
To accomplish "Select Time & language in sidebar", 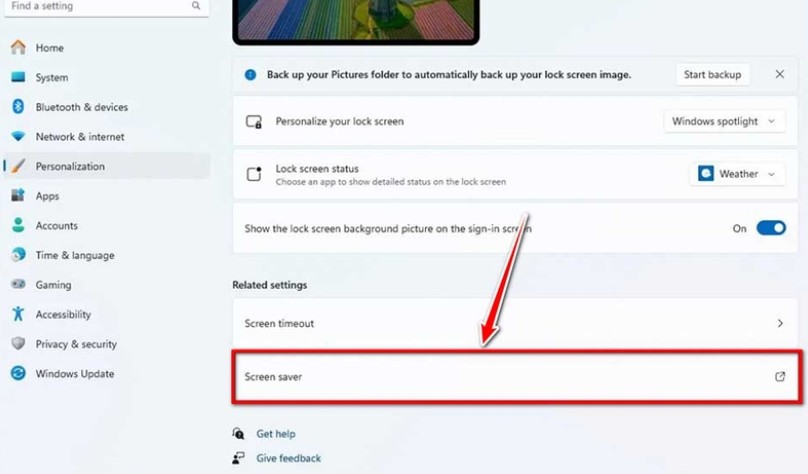I will coord(75,255).
